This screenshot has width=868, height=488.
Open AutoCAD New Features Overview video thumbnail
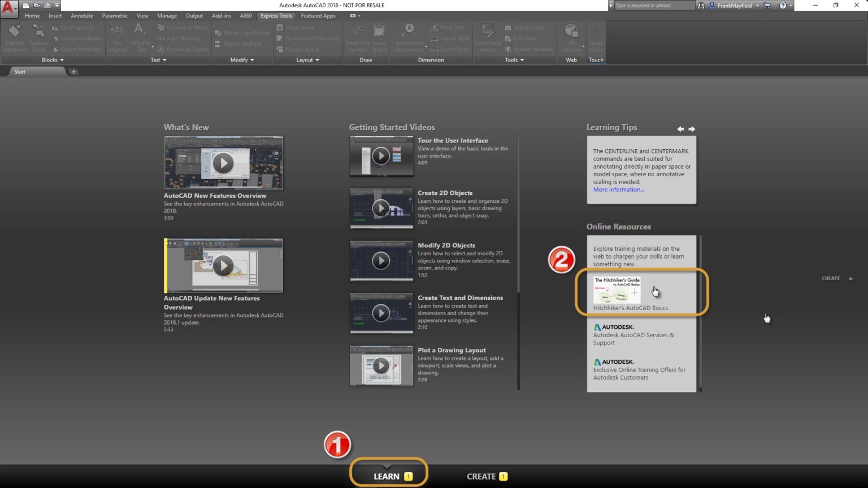coord(223,163)
